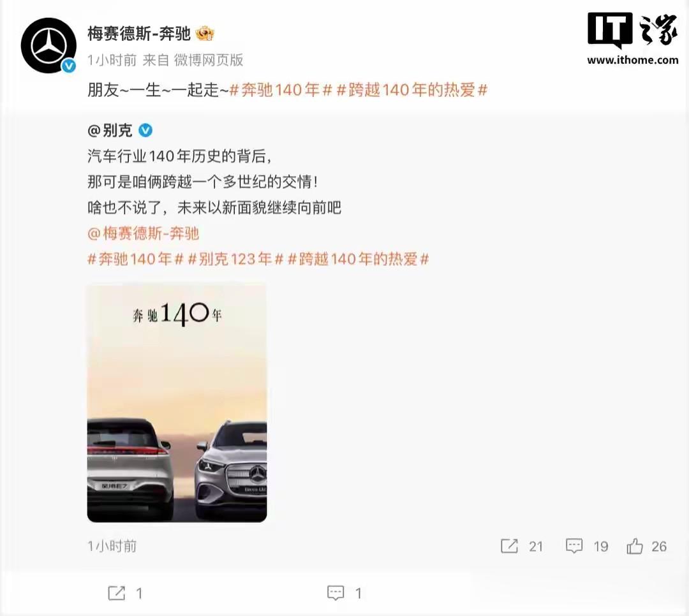Open the 梅赛德斯-奔驰 account name

(x=139, y=34)
